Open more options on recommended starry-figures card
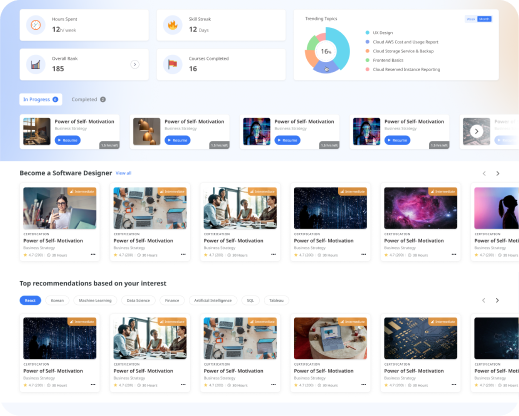The height and width of the screenshot is (416, 519). (x=93, y=384)
